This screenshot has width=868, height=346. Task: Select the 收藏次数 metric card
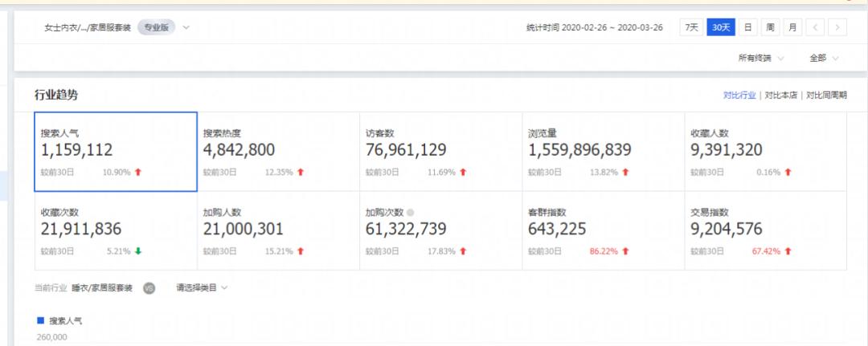tap(116, 231)
